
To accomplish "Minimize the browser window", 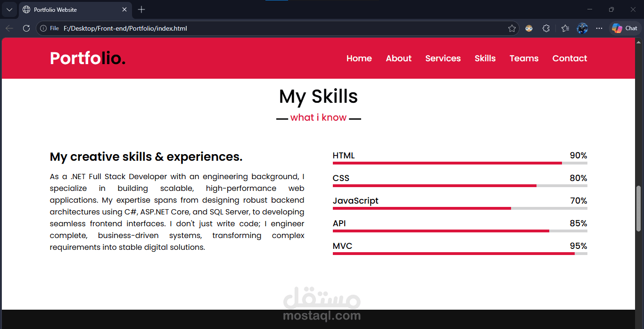I will [590, 9].
